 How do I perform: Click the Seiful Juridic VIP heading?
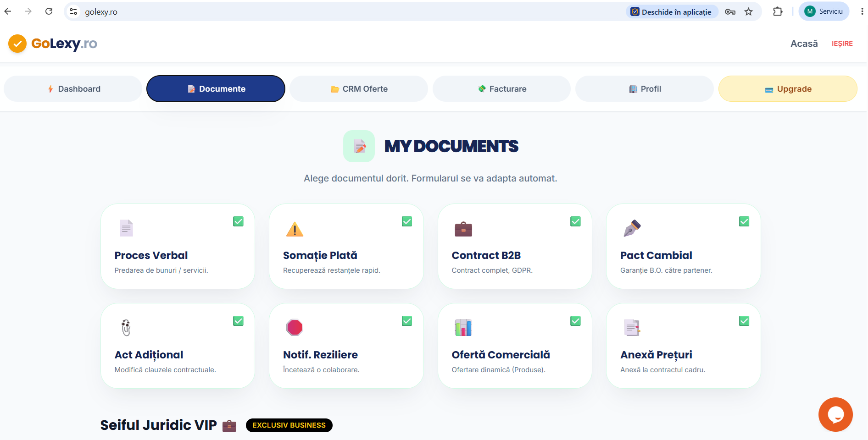pyautogui.click(x=158, y=425)
